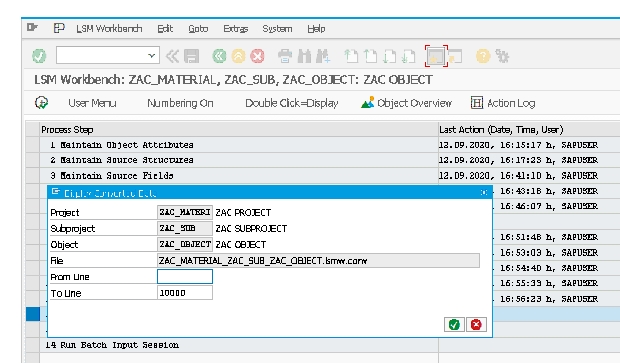This screenshot has height=363, width=620.
Task: Cancel dialog with red X button
Action: point(476,325)
